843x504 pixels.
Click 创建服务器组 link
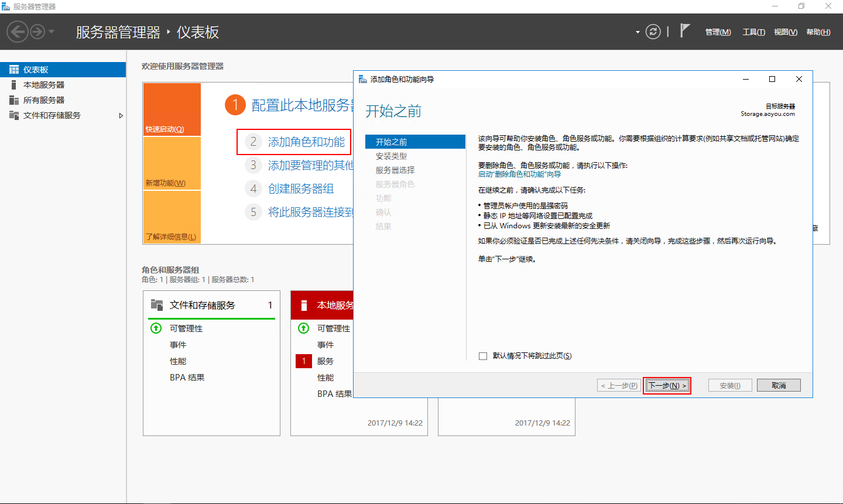(x=301, y=189)
